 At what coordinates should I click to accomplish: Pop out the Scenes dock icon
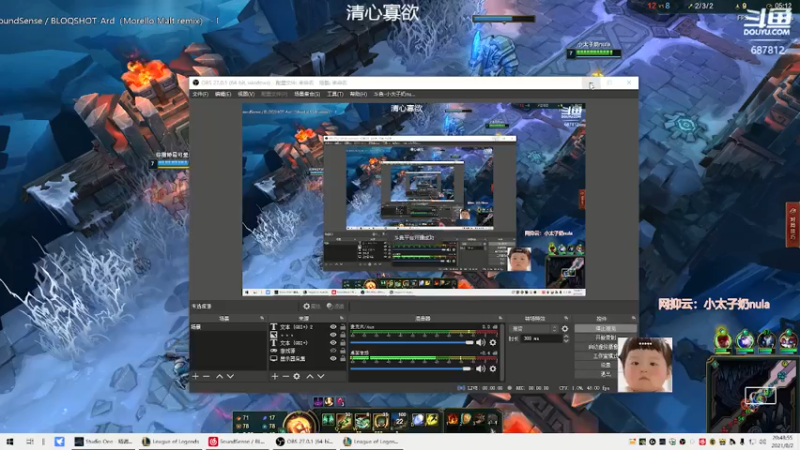coord(262,318)
